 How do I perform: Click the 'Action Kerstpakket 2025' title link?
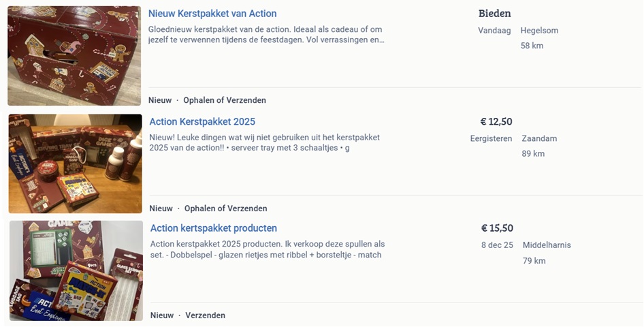coord(202,122)
